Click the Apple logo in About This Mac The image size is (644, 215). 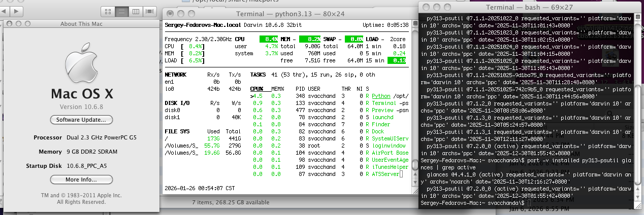click(81, 61)
